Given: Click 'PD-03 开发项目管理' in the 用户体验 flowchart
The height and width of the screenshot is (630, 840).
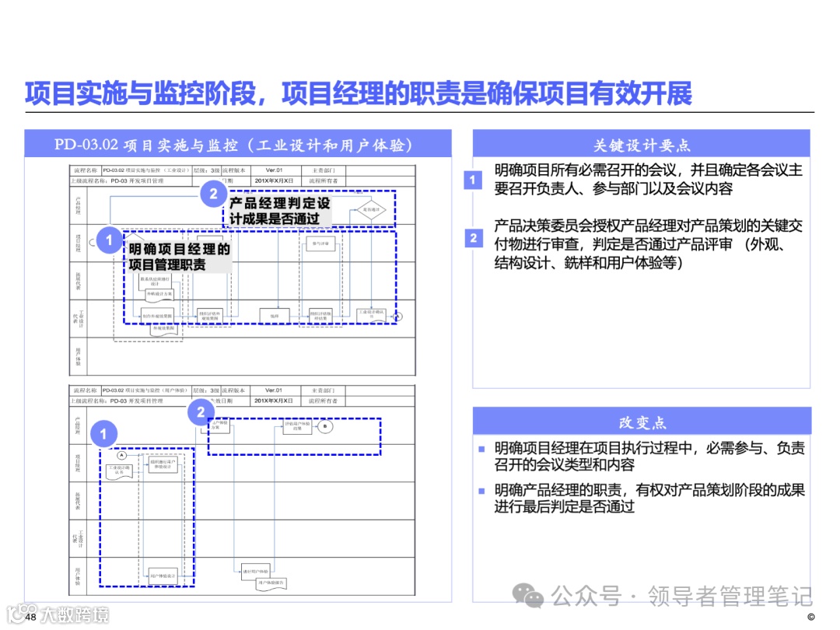Looking at the screenshot, I should pyautogui.click(x=137, y=401).
